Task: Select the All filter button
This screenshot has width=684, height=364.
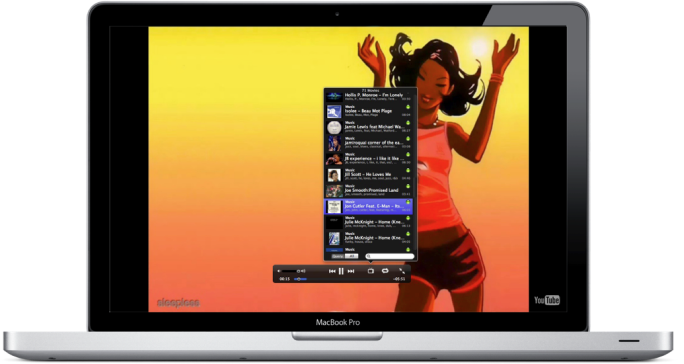Action: [352, 256]
